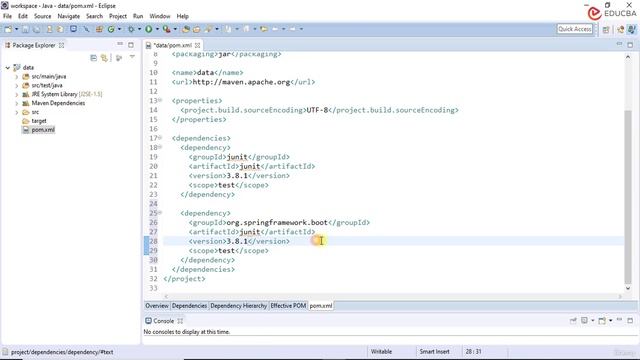
Task: Open the File menu
Action: click(x=7, y=16)
